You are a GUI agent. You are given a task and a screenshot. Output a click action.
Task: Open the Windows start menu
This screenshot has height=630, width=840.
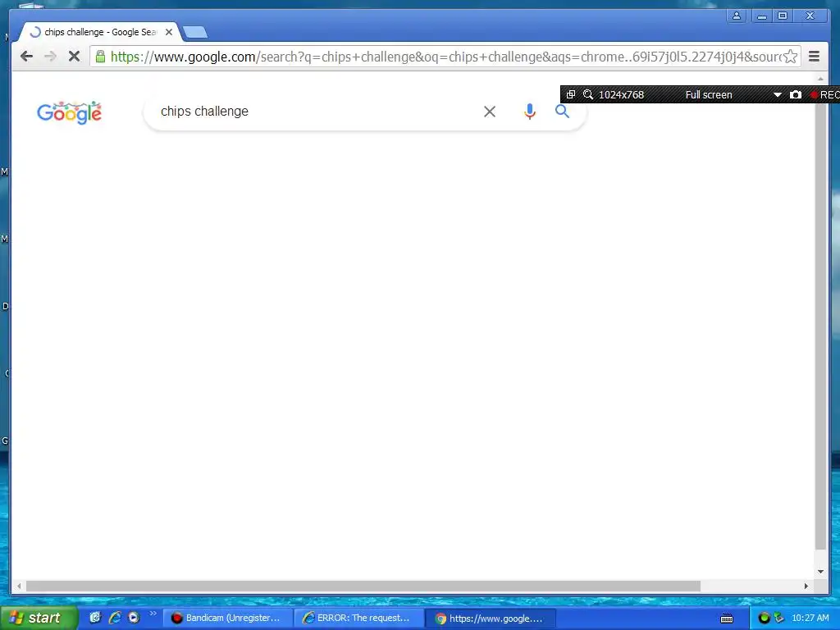(x=39, y=618)
